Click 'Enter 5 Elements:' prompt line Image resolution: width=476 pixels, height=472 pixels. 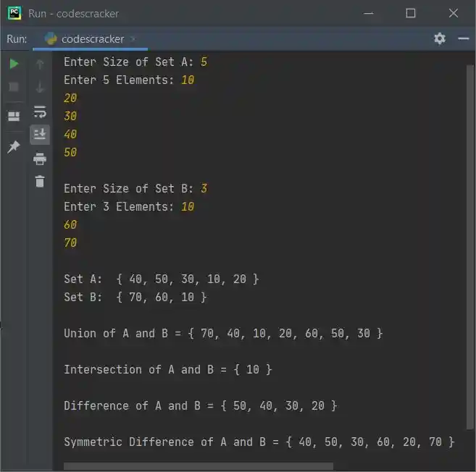[129, 80]
